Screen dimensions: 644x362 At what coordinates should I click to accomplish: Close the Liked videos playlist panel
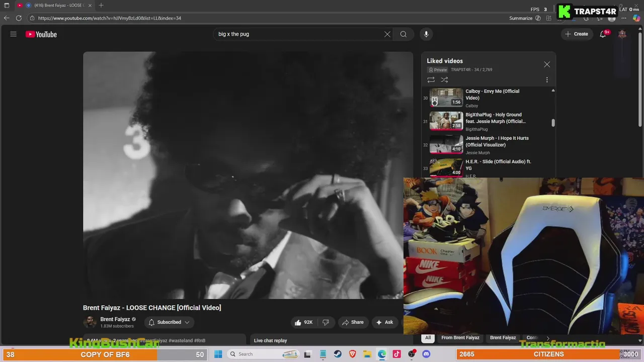(x=547, y=64)
